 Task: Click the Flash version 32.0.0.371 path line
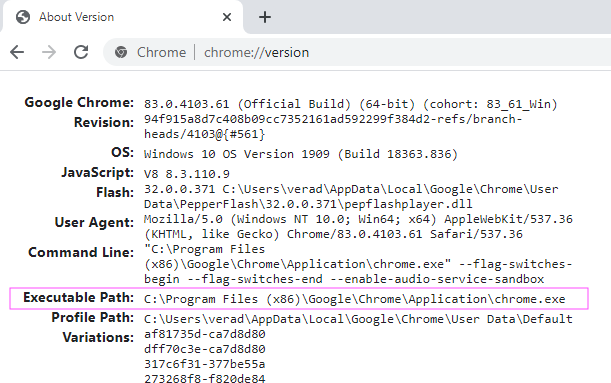(x=351, y=189)
